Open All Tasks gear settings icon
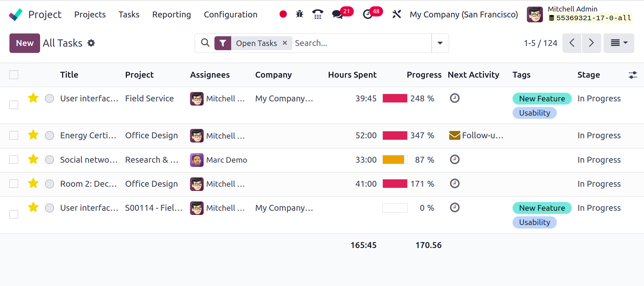Screen dimensions: 644x286 pyautogui.click(x=91, y=43)
